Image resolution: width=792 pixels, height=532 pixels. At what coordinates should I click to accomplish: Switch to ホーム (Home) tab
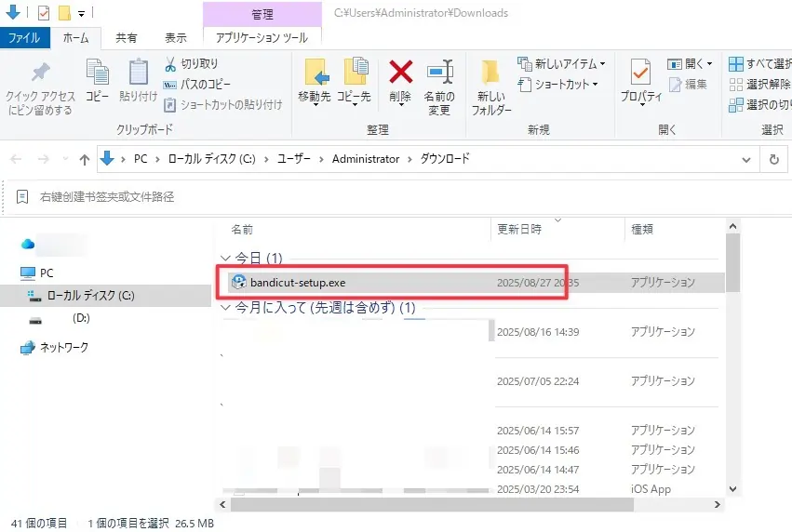[75, 38]
